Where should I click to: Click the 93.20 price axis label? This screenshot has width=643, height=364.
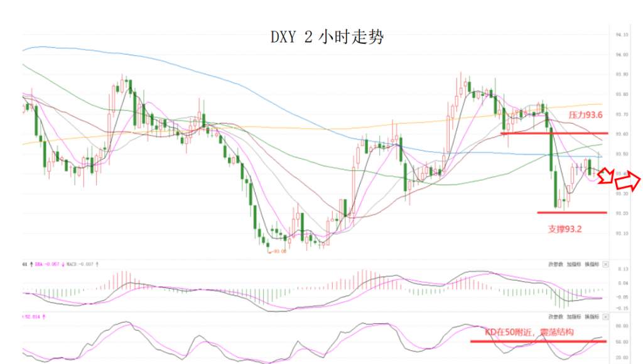click(x=622, y=213)
